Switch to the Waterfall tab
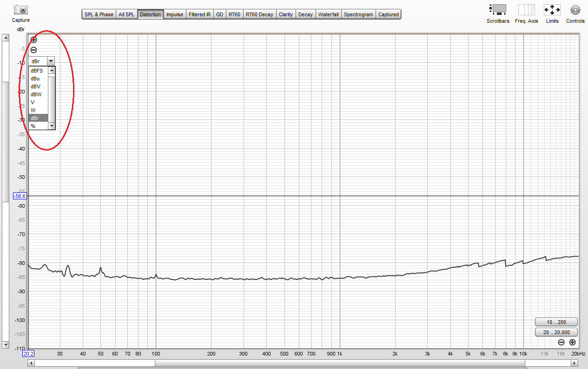588x369 pixels. (x=328, y=14)
